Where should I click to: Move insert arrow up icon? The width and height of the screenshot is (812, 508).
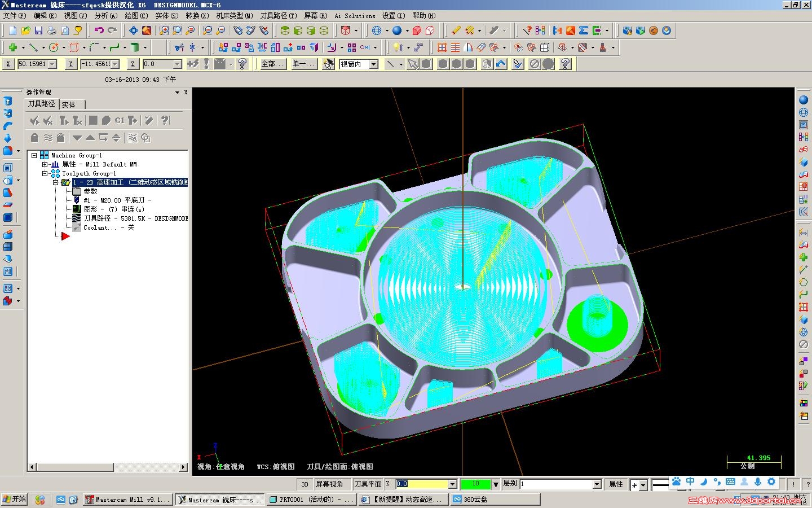point(90,138)
